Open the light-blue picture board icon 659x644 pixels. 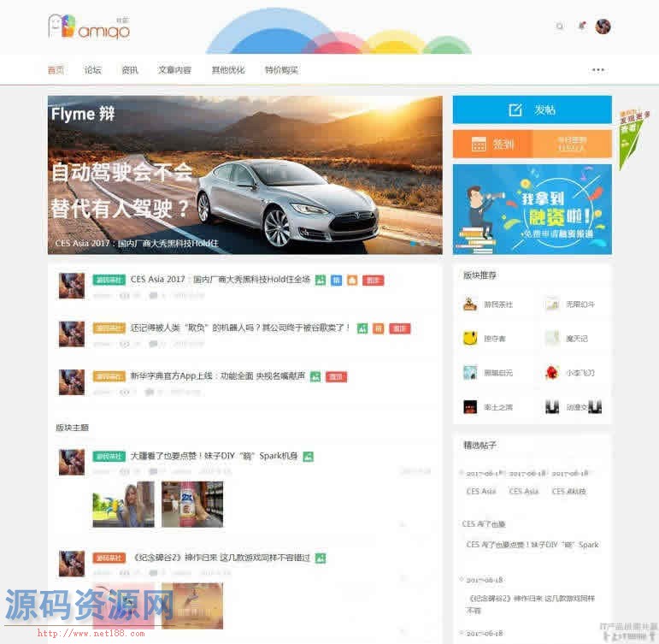pos(470,373)
